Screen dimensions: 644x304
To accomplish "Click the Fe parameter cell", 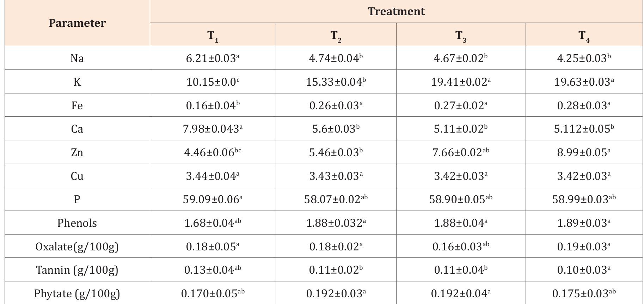I will (77, 105).
